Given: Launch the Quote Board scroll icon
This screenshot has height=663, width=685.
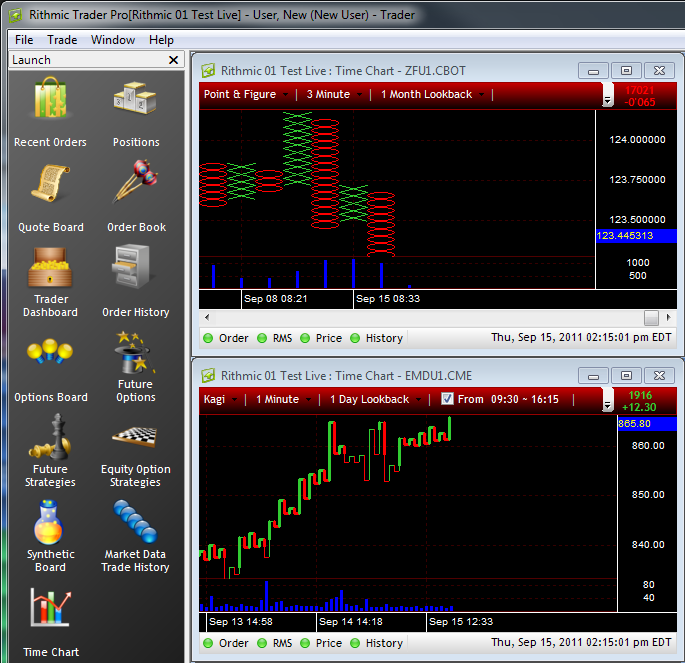Looking at the screenshot, I should click(x=51, y=183).
